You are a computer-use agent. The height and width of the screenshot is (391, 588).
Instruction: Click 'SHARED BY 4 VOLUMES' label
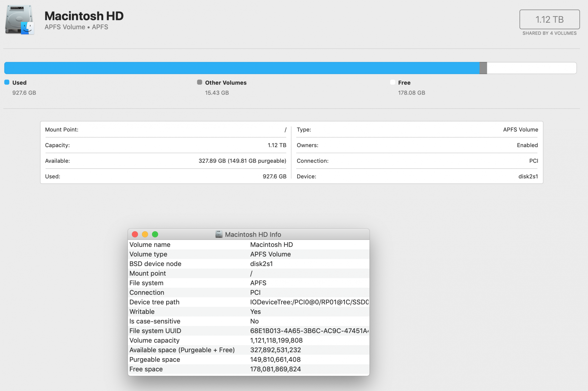pos(549,33)
